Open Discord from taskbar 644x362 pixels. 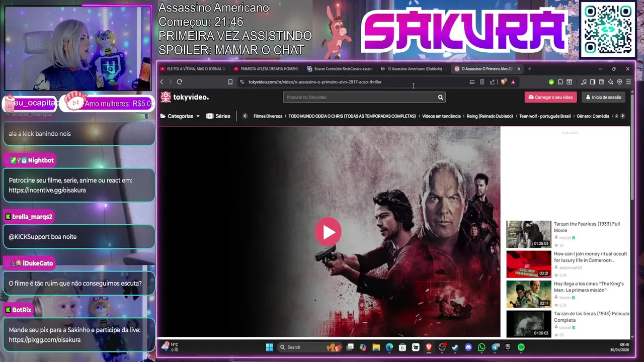[x=468, y=347]
